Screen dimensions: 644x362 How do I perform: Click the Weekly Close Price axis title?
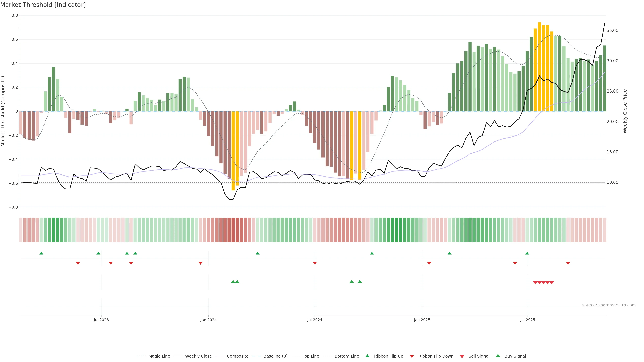(625, 111)
